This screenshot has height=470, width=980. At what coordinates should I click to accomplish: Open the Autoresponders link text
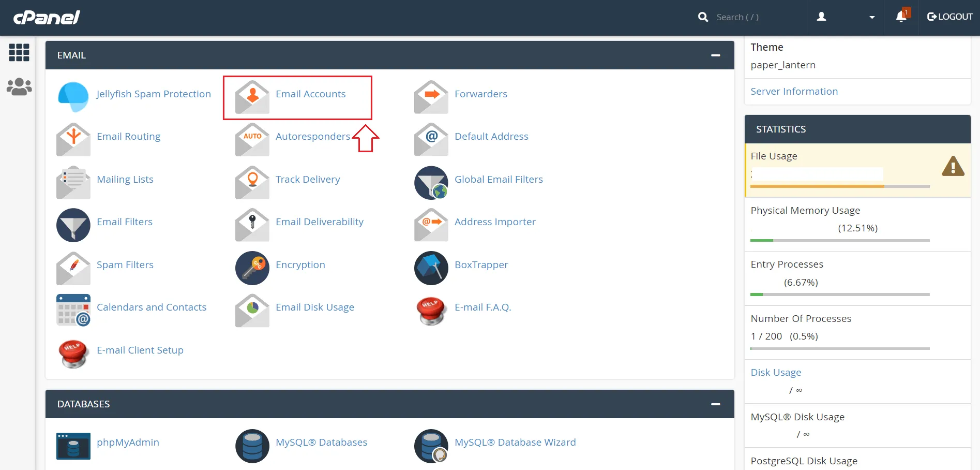pos(313,137)
